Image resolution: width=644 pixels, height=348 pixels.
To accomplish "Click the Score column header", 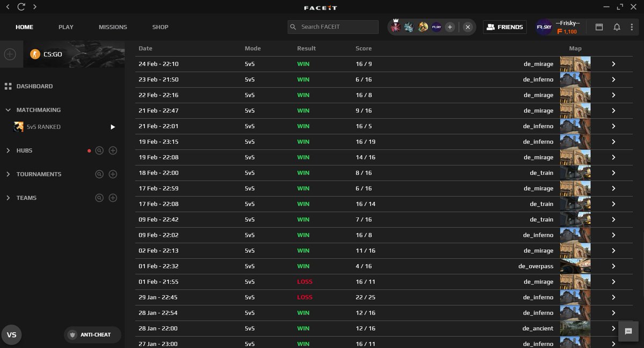I will (363, 48).
